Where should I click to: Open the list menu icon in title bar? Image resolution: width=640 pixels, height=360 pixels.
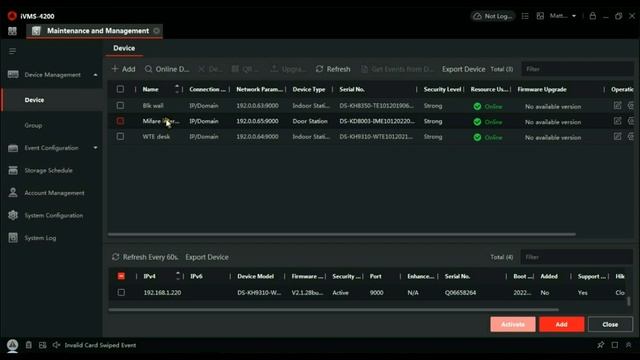pyautogui.click(x=525, y=16)
